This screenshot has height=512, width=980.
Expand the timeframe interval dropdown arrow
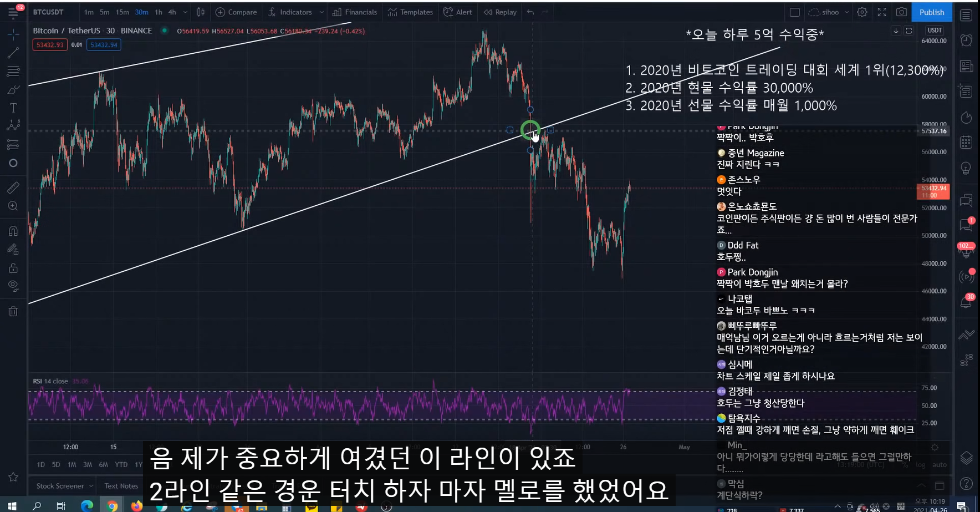[185, 12]
